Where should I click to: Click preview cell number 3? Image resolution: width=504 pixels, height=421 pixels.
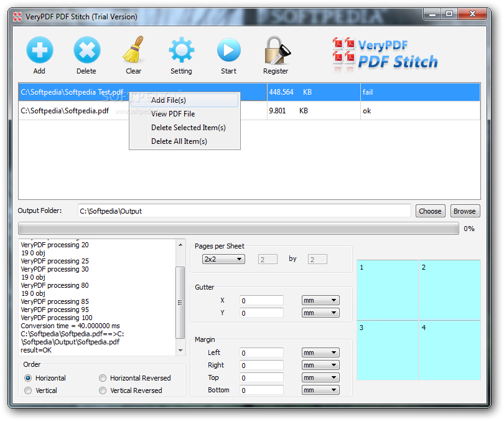(387, 350)
